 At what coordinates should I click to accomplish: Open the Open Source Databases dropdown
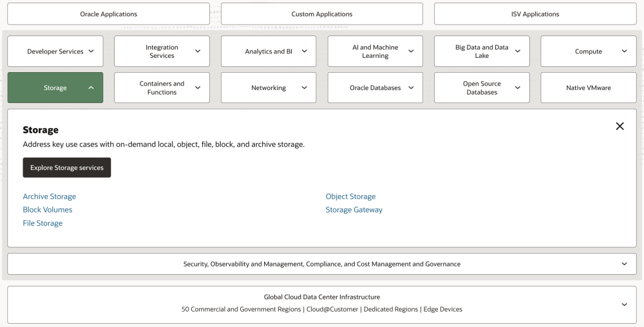pyautogui.click(x=482, y=88)
